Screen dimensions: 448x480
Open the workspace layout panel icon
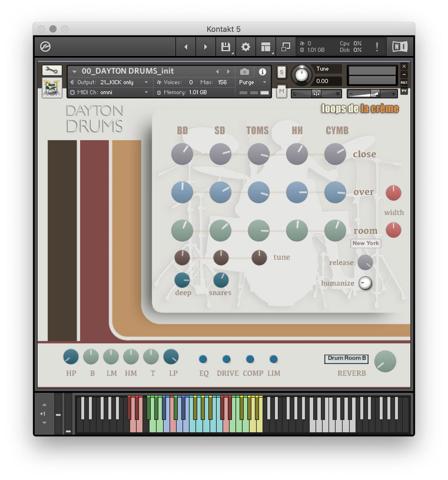click(x=266, y=47)
